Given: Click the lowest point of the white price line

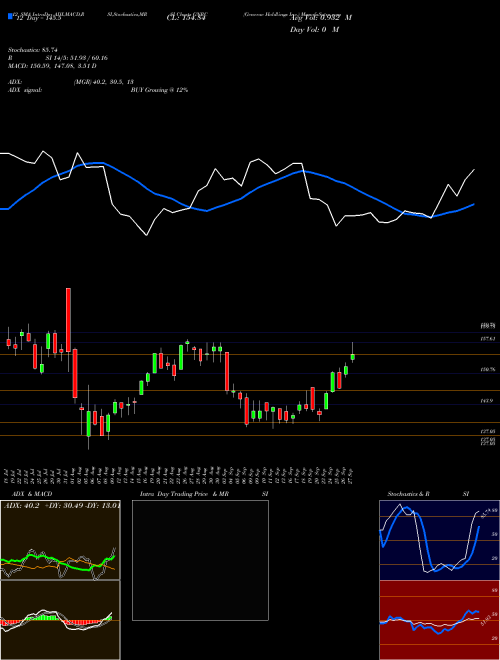Looking at the screenshot, I should click(x=146, y=235).
